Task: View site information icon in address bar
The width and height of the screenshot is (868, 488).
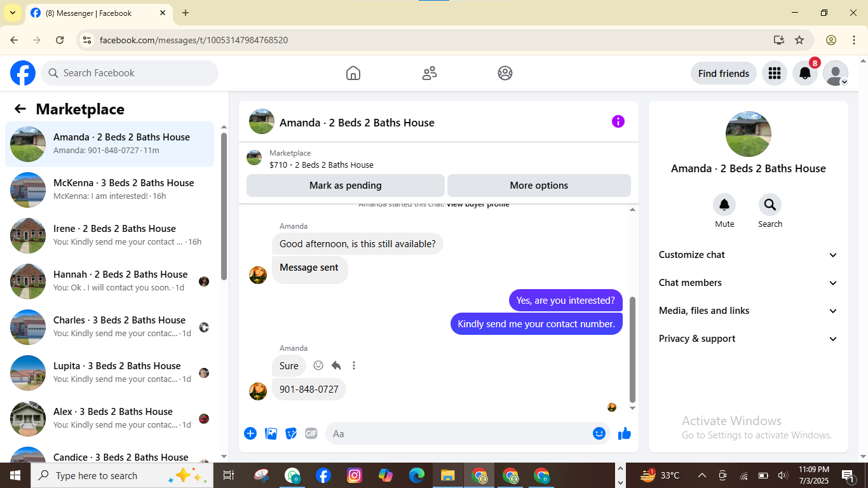Action: pyautogui.click(x=87, y=40)
